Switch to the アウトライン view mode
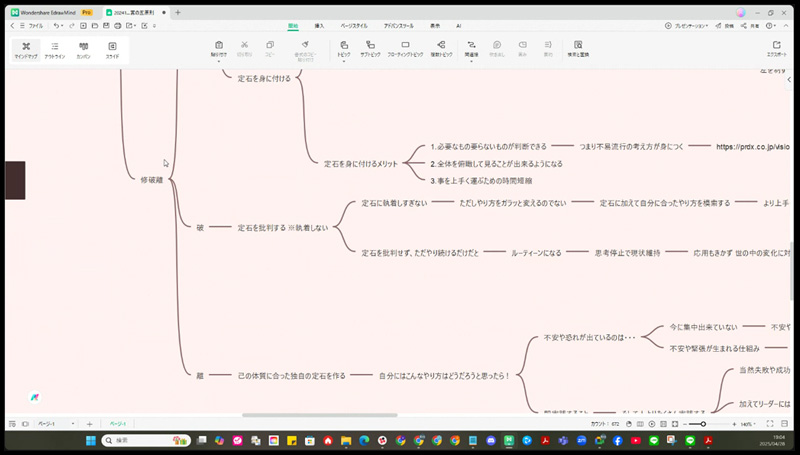This screenshot has width=800, height=455. [x=55, y=49]
